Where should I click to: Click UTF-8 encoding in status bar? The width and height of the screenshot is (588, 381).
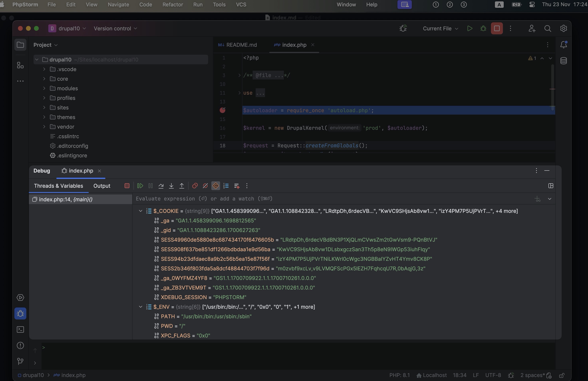click(x=493, y=375)
